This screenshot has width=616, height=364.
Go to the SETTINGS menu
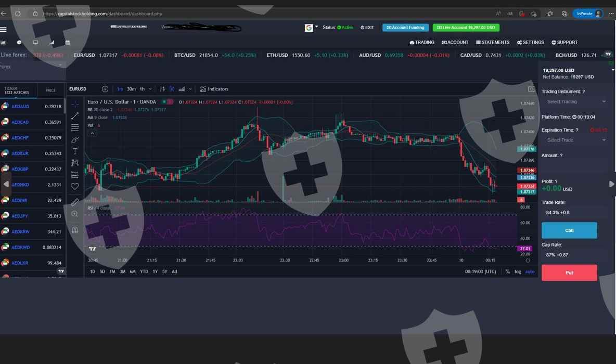click(530, 43)
